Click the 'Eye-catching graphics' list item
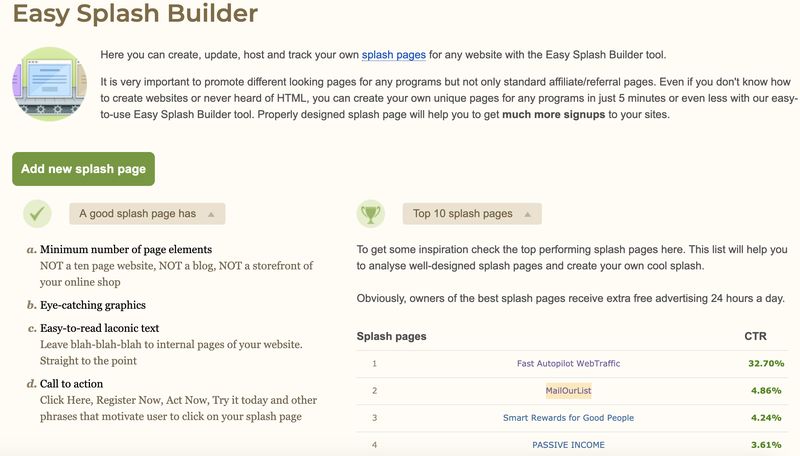The image size is (800, 456). coord(93,305)
